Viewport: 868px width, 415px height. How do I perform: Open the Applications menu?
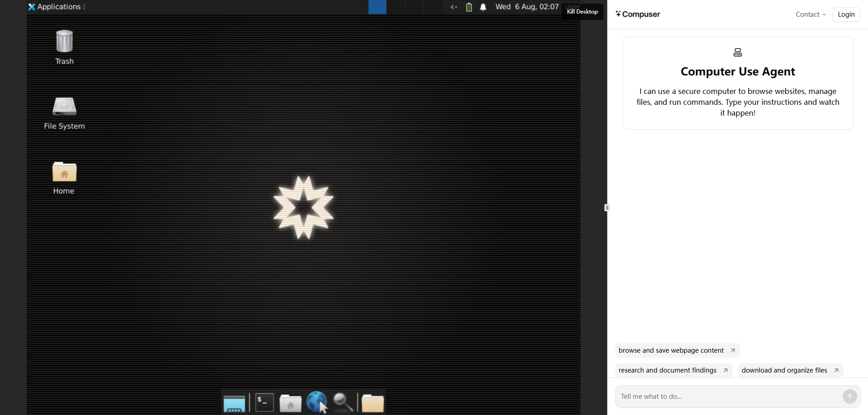click(56, 7)
